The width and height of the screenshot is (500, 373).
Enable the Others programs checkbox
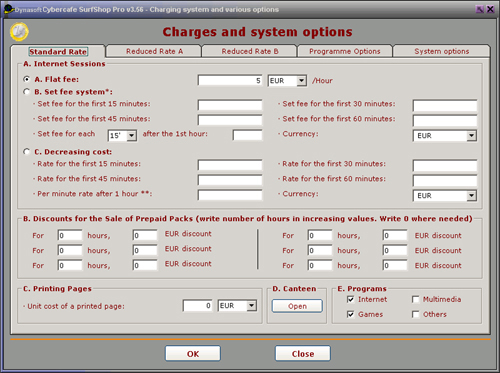(x=416, y=314)
